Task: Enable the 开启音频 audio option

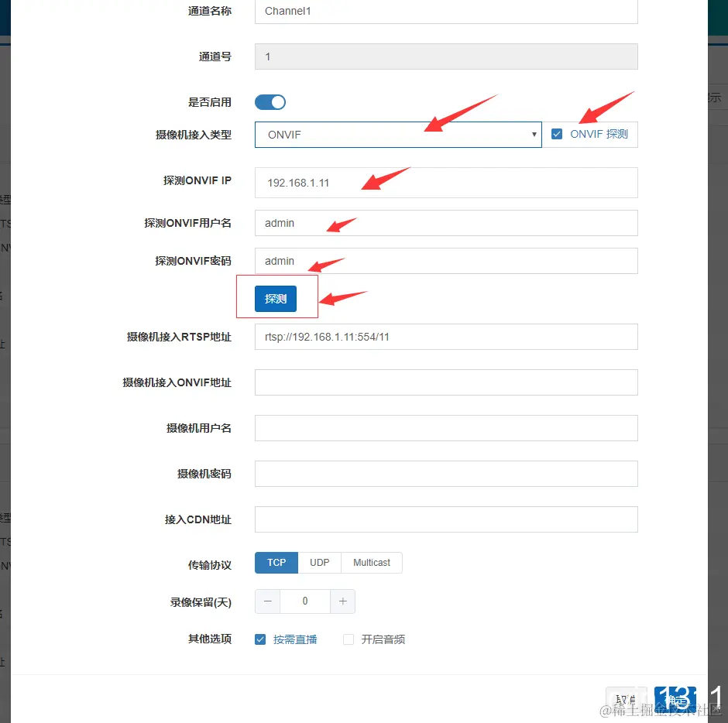Action: coord(348,639)
